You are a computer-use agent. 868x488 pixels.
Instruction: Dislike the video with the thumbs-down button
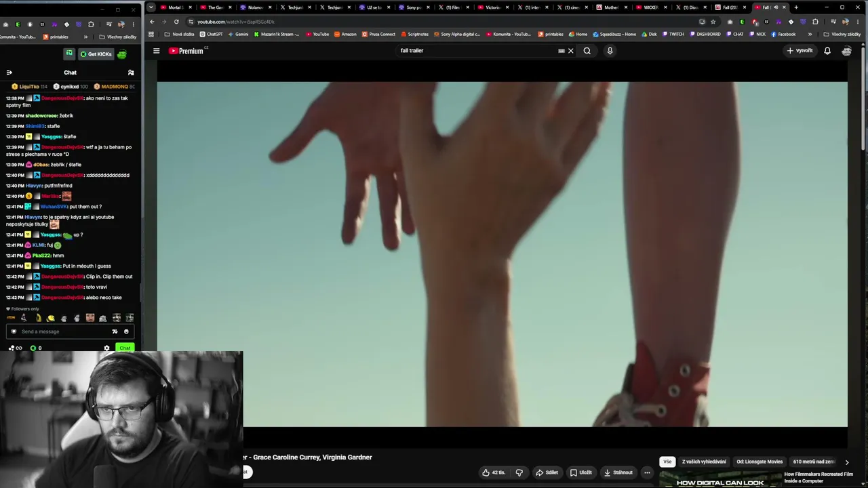(519, 472)
